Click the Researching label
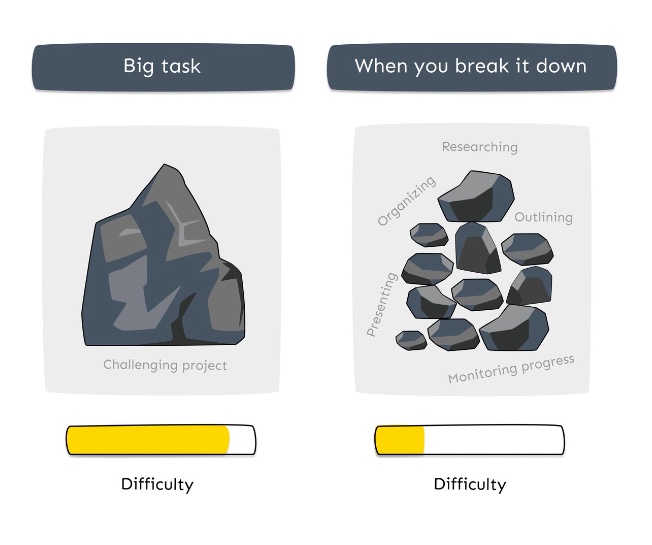The height and width of the screenshot is (545, 652). [479, 147]
